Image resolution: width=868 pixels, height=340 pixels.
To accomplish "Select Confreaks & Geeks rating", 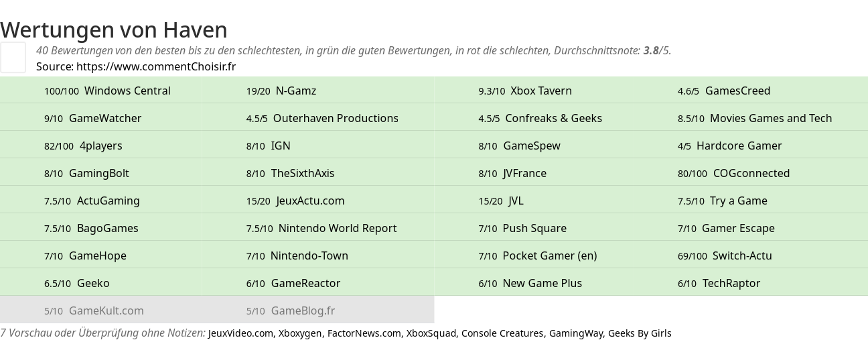I will (x=540, y=118).
